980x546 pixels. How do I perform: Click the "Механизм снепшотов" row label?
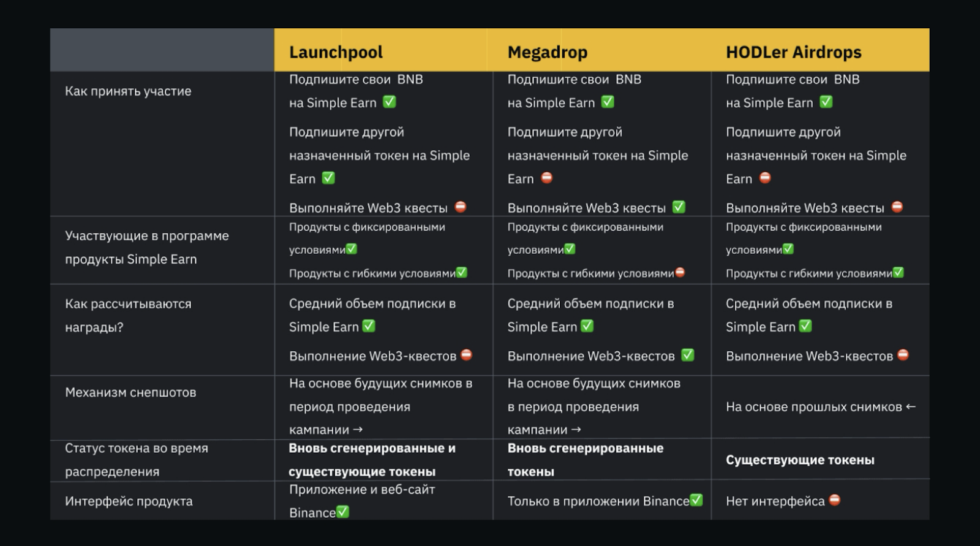pos(130,393)
